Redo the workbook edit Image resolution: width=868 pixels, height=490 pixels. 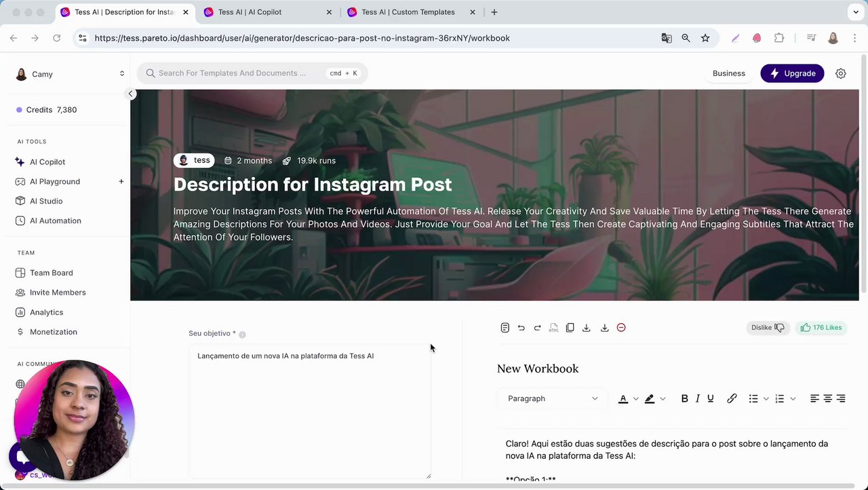click(537, 328)
